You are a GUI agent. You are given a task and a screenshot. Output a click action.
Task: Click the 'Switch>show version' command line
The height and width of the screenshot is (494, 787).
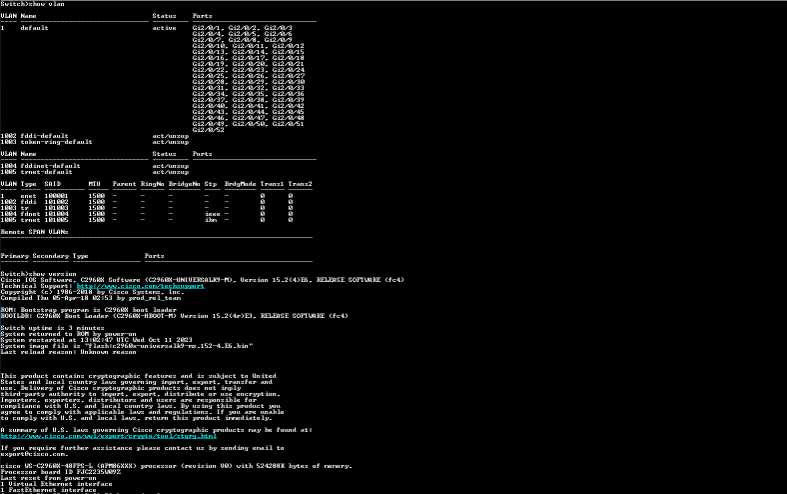click(x=39, y=274)
